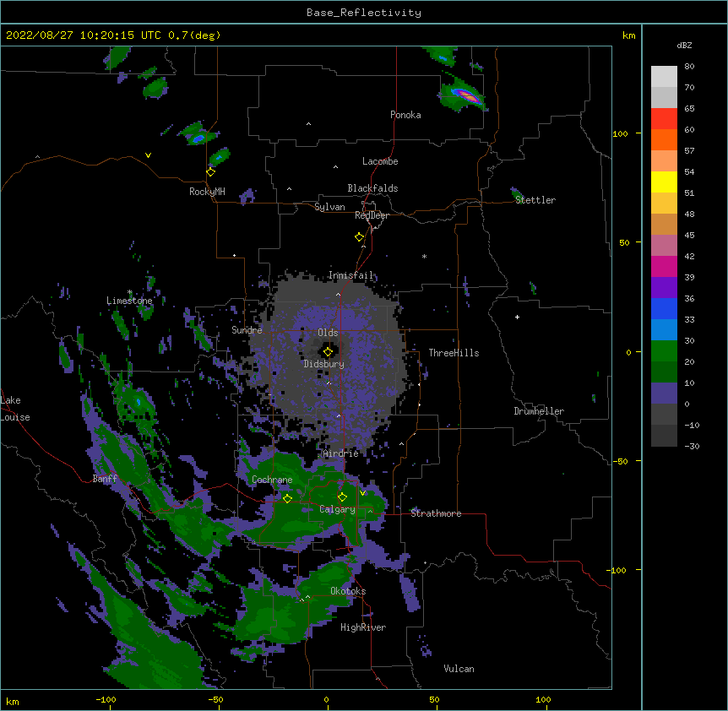Image resolution: width=728 pixels, height=711 pixels.
Task: Click the 80 value in dBZ legend
Action: point(689,67)
